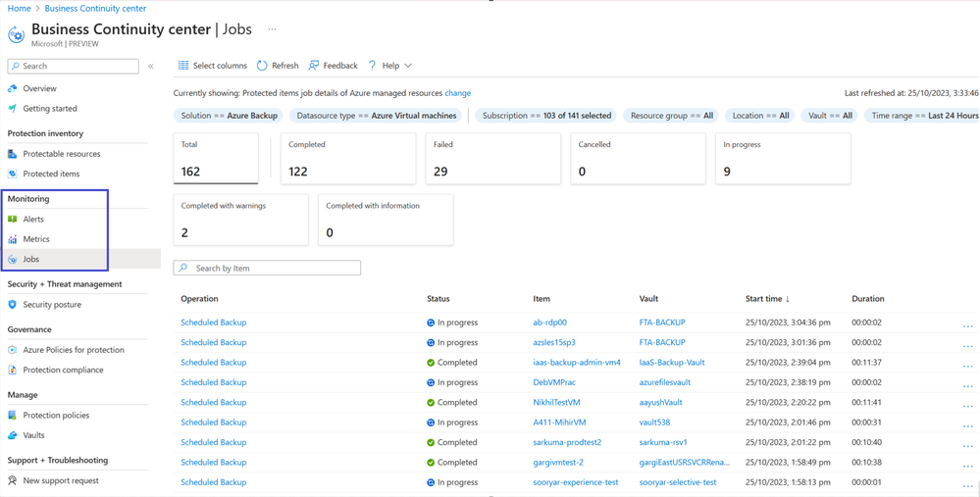Click the Metrics chart icon
The image size is (980, 497).
click(13, 240)
